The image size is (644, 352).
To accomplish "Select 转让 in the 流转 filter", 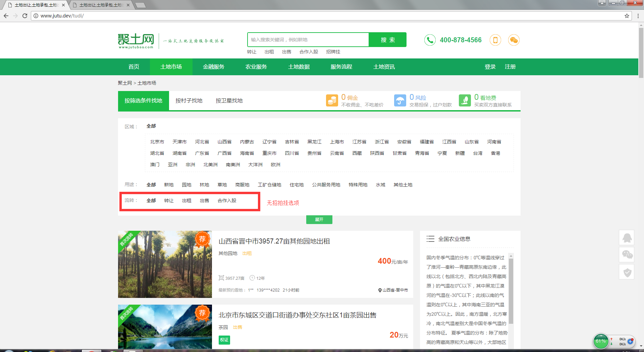I will coord(169,201).
